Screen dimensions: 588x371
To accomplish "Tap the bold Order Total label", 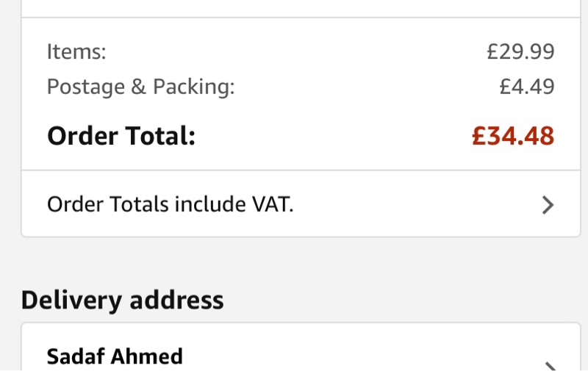I will point(121,136).
